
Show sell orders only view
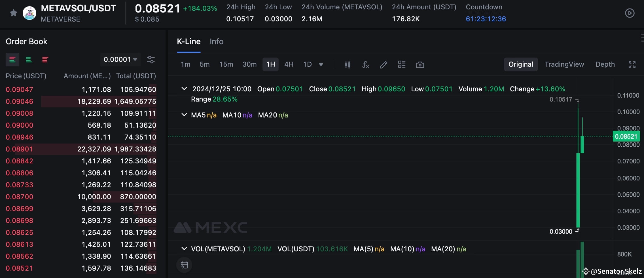(45, 60)
